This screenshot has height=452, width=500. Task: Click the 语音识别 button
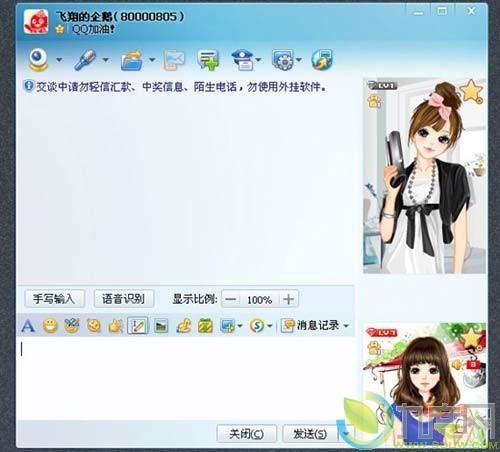(x=124, y=299)
